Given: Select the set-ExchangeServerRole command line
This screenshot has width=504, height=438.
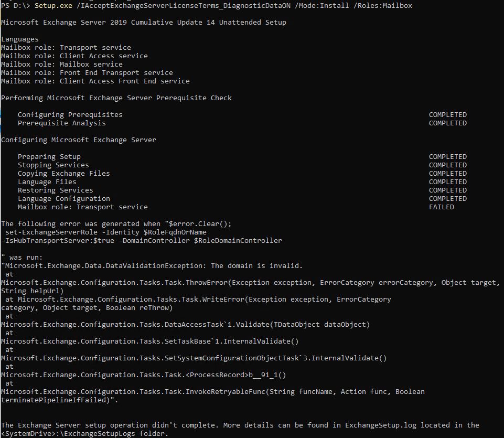Looking at the screenshot, I should point(106,232).
